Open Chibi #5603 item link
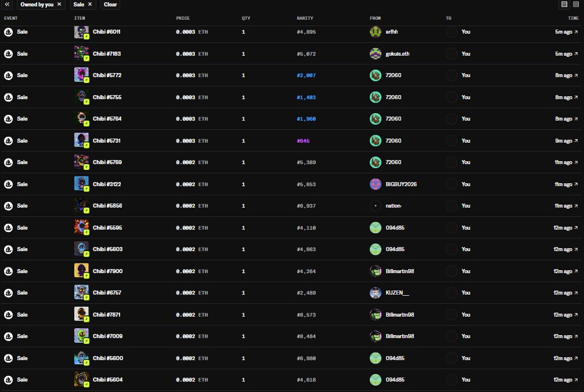The height and width of the screenshot is (392, 584). pyautogui.click(x=107, y=249)
